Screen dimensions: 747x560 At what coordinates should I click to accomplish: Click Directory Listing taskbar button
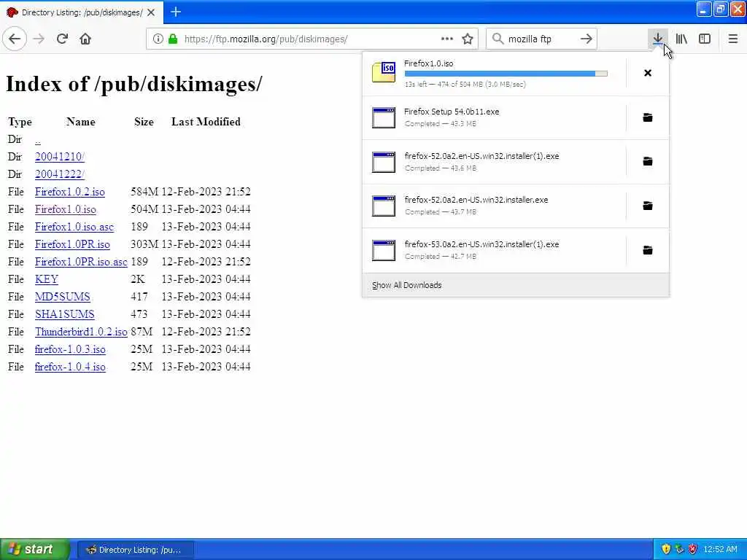coord(135,550)
